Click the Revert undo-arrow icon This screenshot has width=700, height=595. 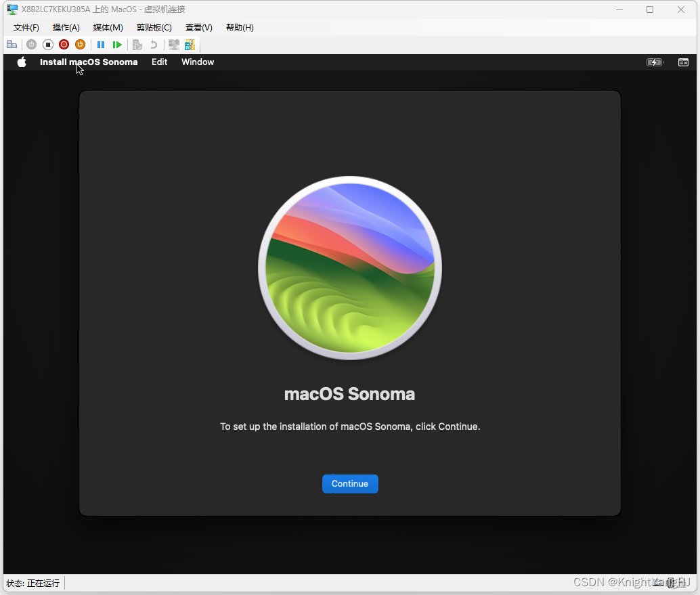[154, 45]
